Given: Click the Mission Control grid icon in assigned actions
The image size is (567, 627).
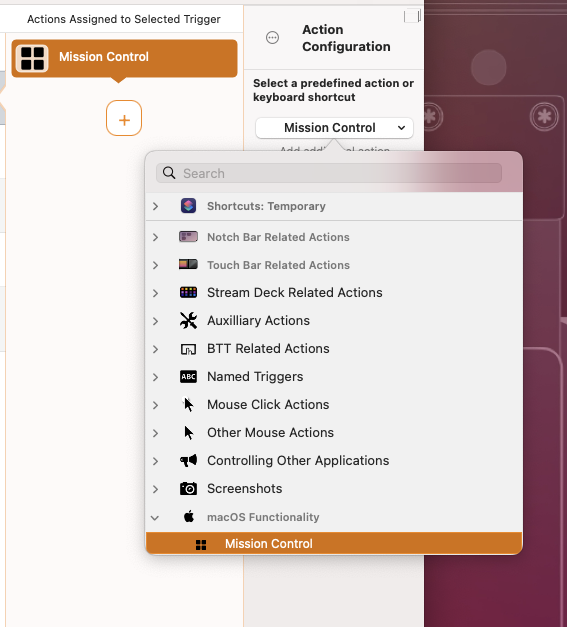Looking at the screenshot, I should (x=32, y=58).
